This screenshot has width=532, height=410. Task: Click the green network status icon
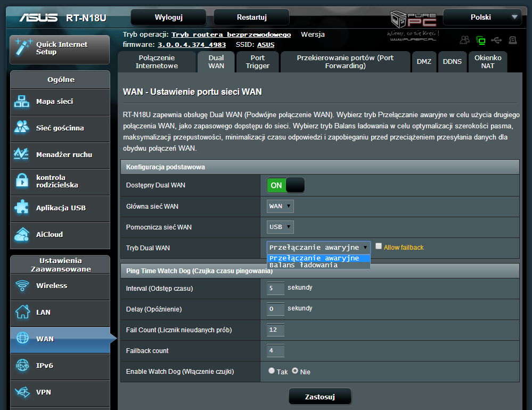tap(480, 40)
